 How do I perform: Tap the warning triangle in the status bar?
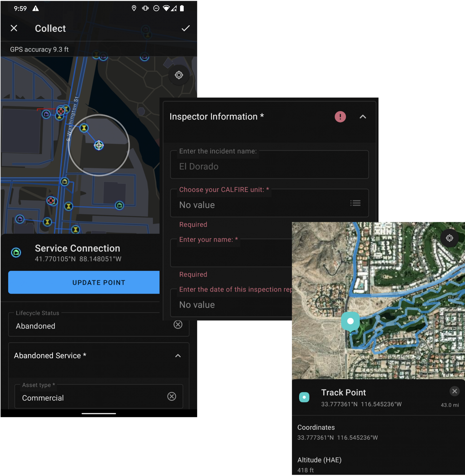tap(36, 8)
